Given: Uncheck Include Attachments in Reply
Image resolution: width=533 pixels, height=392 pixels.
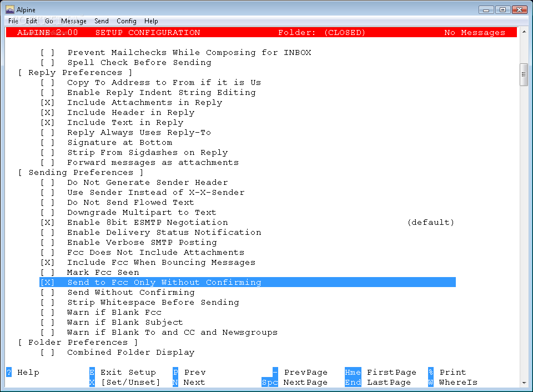Looking at the screenshot, I should coord(47,103).
